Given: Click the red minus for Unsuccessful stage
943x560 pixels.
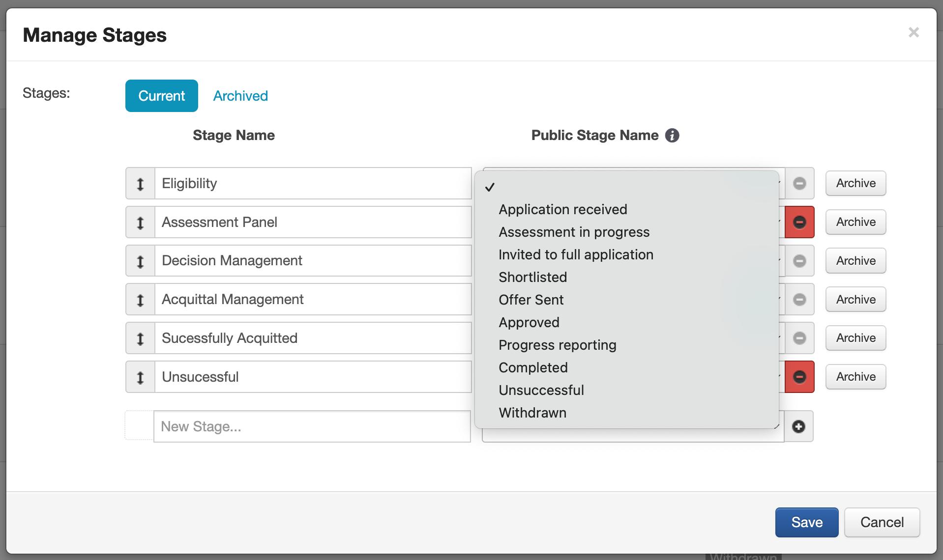Looking at the screenshot, I should coord(799,377).
